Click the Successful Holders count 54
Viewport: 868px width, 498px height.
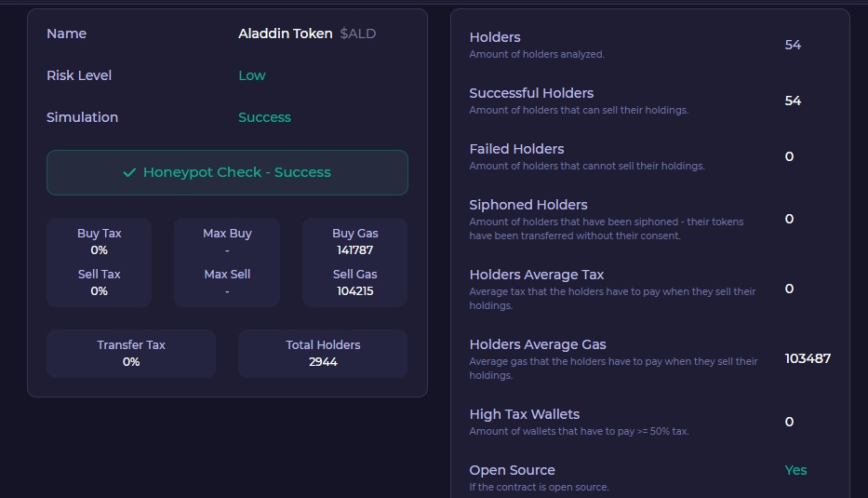(793, 101)
